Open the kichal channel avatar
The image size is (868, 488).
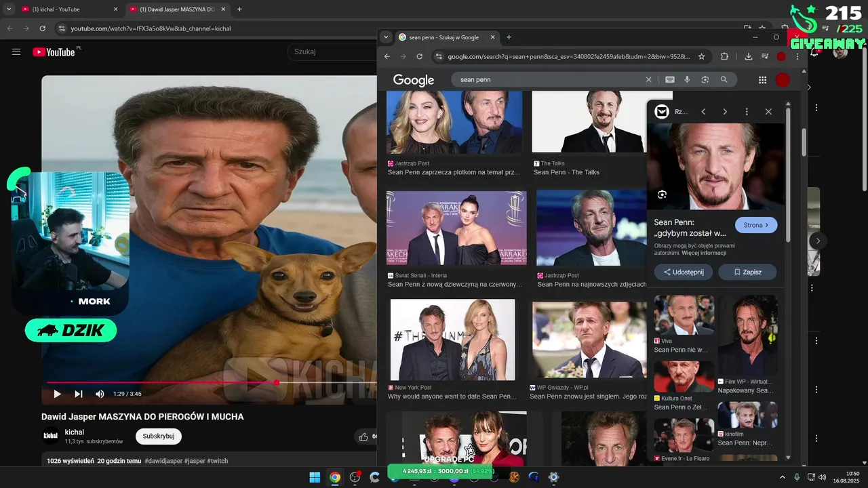(x=50, y=436)
